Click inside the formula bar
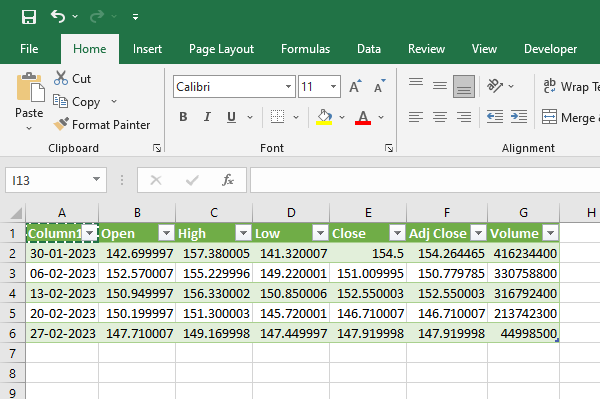The width and height of the screenshot is (600, 399). (425, 180)
